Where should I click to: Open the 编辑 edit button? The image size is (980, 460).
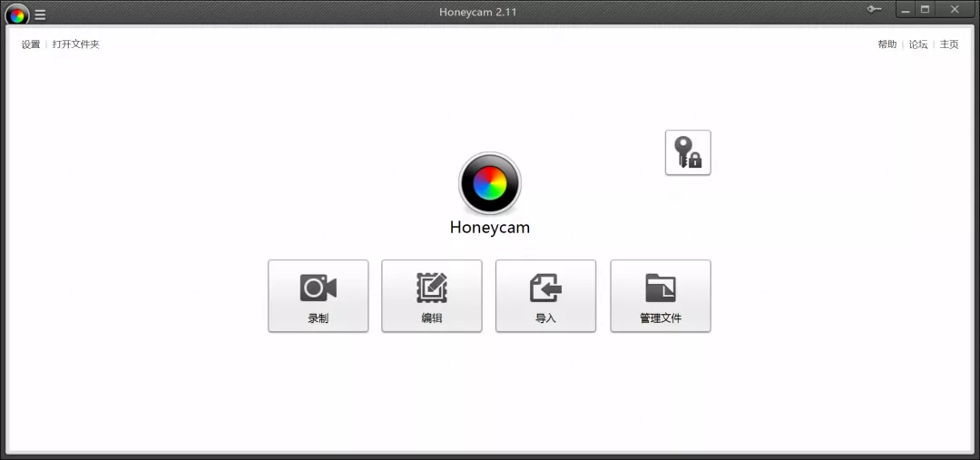[432, 296]
